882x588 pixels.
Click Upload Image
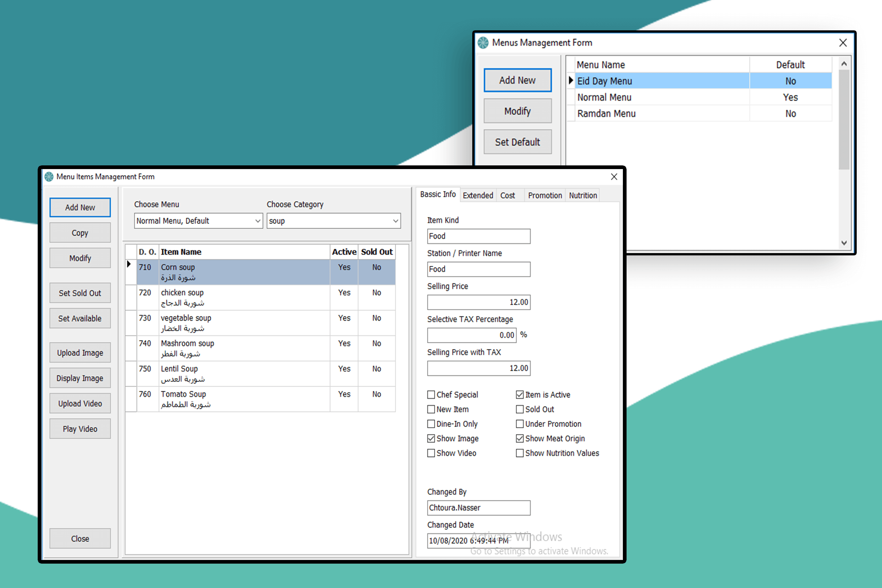(79, 352)
